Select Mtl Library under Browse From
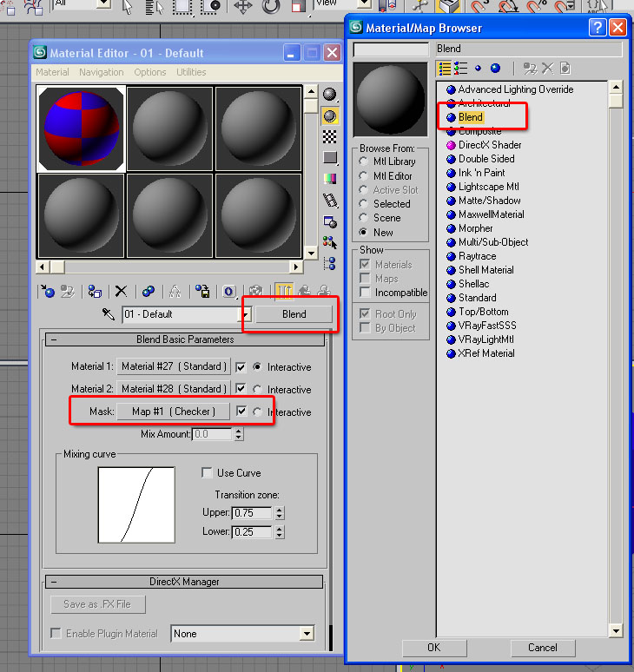 click(364, 161)
